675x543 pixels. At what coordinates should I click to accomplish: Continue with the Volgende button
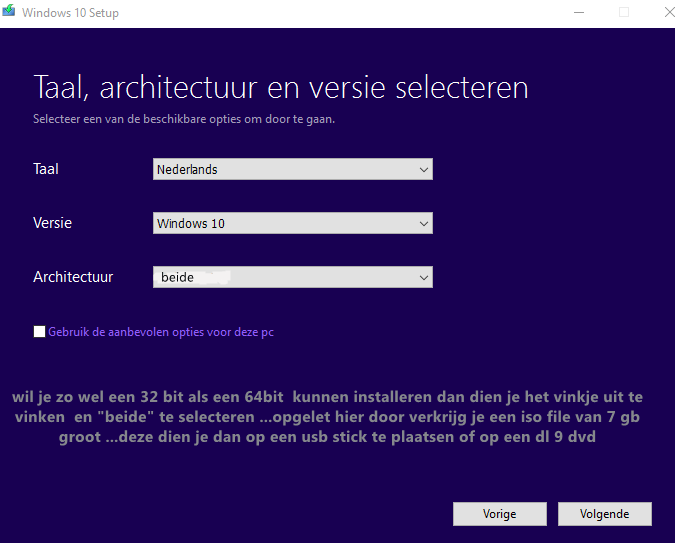[605, 514]
